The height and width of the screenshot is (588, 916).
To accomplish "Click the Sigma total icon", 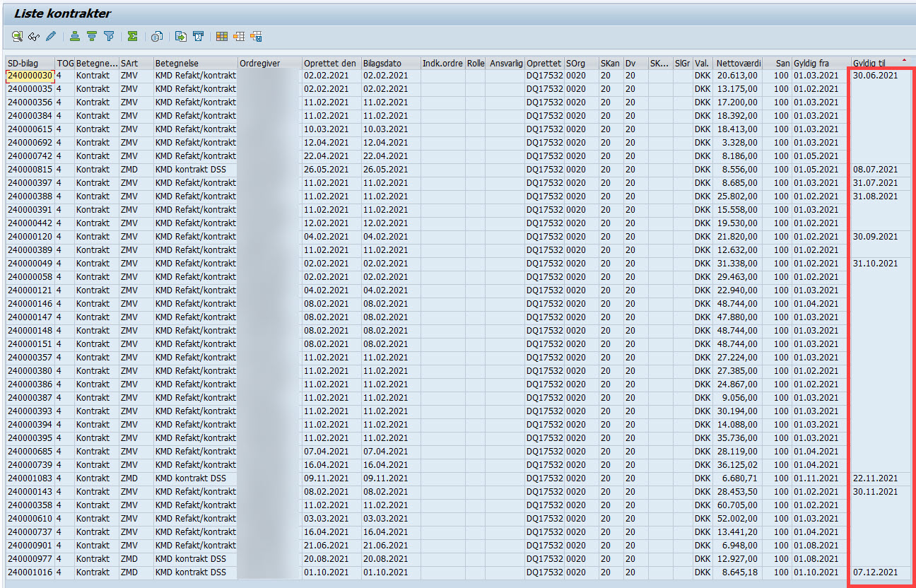I will coord(132,36).
